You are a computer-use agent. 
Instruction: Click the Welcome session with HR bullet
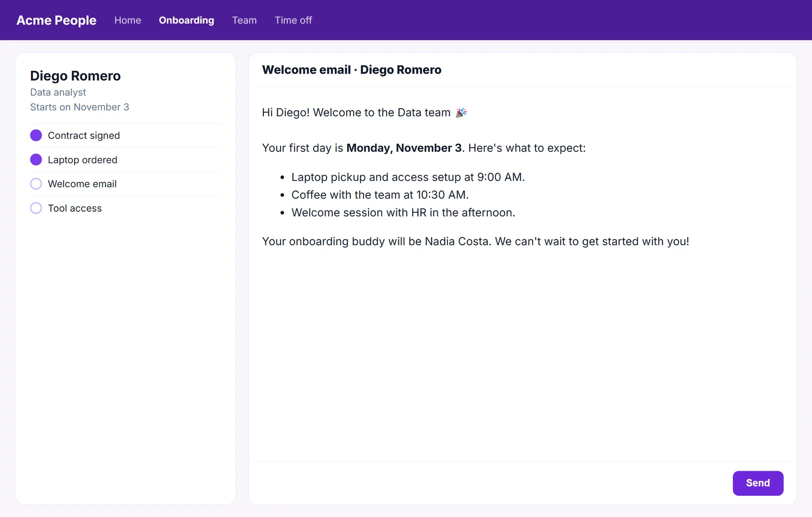[x=403, y=213]
